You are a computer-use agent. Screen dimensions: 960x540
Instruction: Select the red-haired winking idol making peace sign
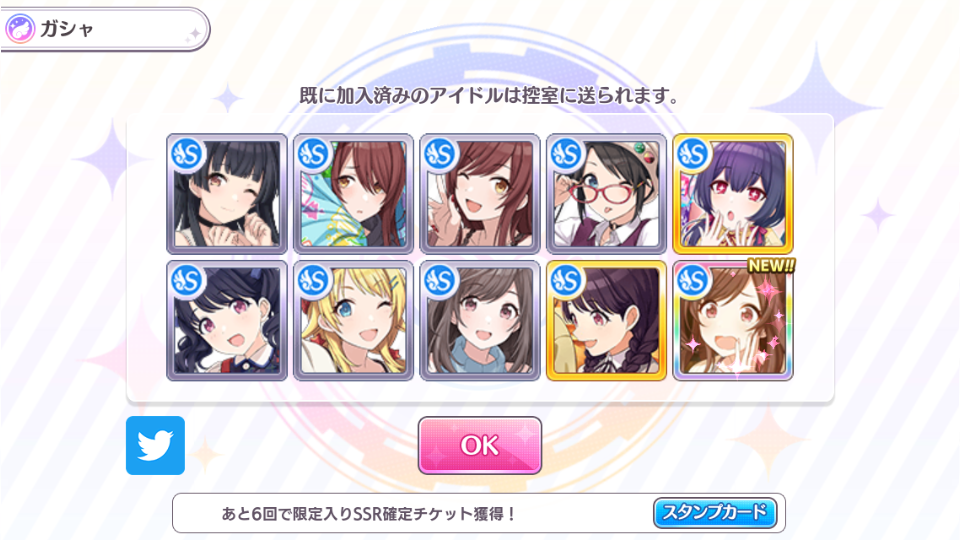479,193
